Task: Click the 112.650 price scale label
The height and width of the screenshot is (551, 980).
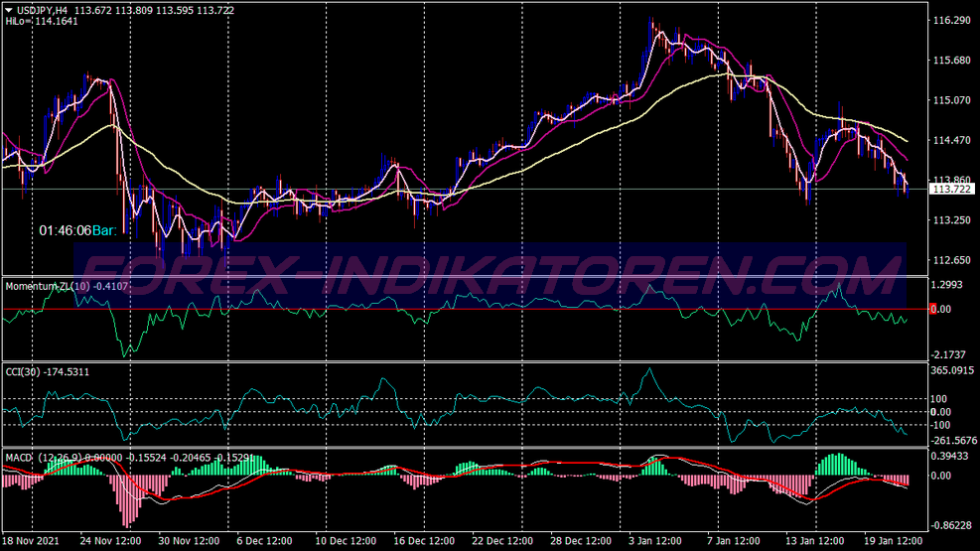Action: pyautogui.click(x=951, y=260)
